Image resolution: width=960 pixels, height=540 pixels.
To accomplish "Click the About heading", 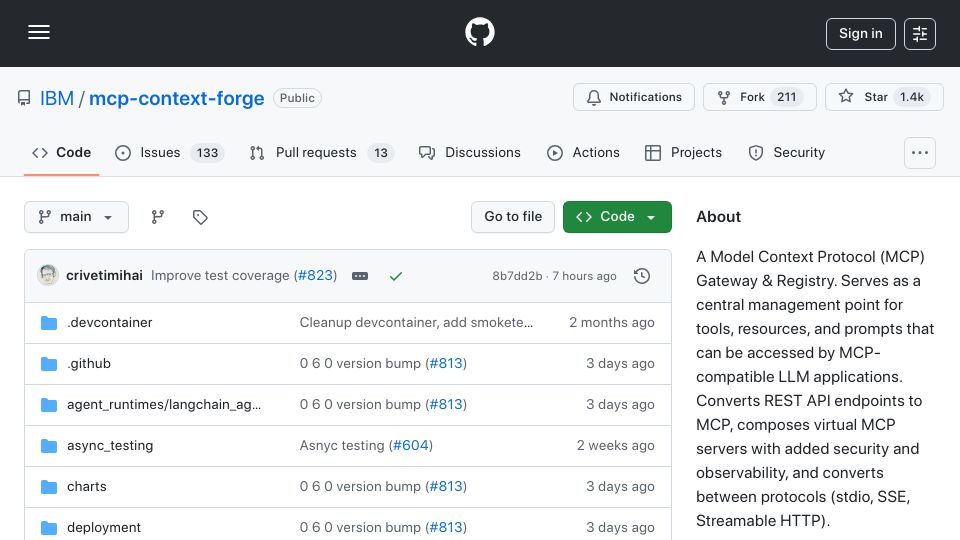I will [x=718, y=217].
